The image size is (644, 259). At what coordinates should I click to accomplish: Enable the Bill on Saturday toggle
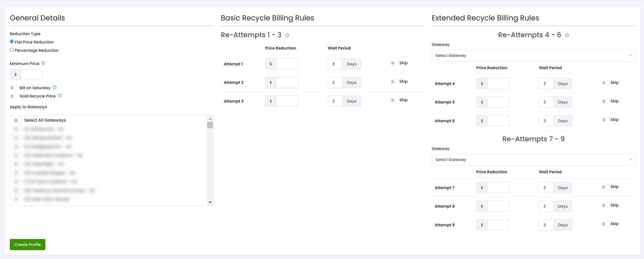[14, 88]
